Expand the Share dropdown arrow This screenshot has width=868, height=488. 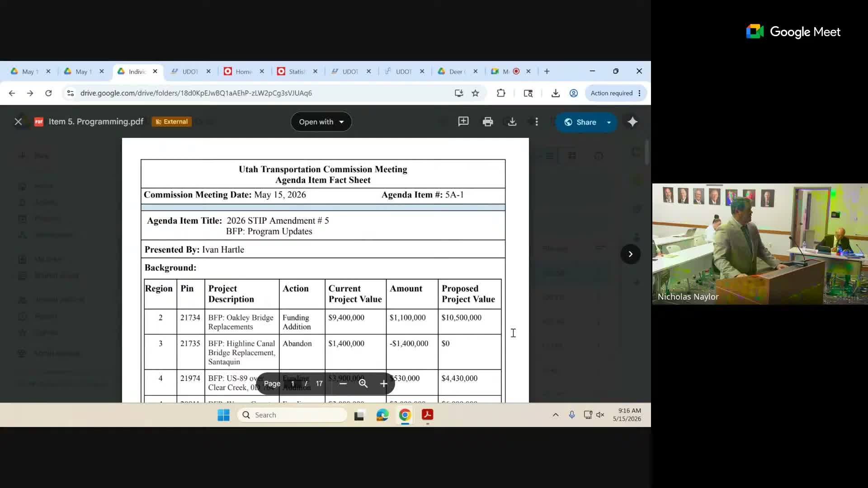pyautogui.click(x=609, y=122)
